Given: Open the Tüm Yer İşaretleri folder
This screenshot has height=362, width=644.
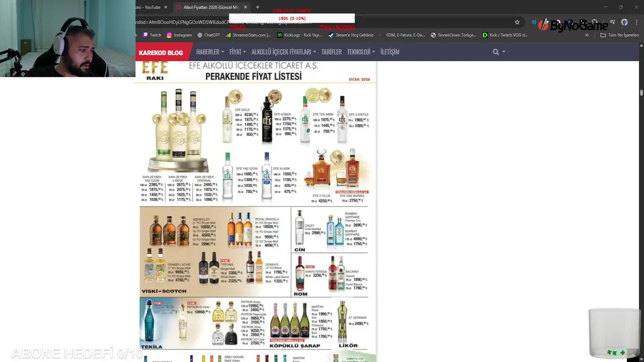Looking at the screenshot, I should (619, 35).
